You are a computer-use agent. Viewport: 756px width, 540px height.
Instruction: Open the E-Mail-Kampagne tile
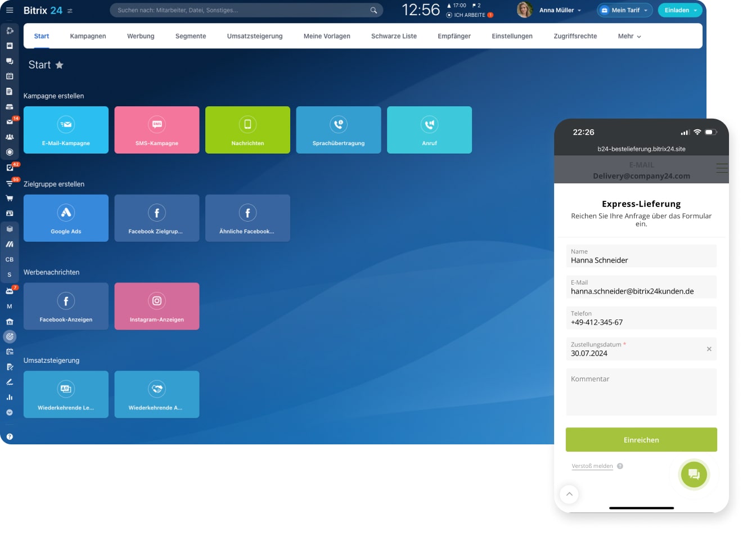[x=66, y=129]
